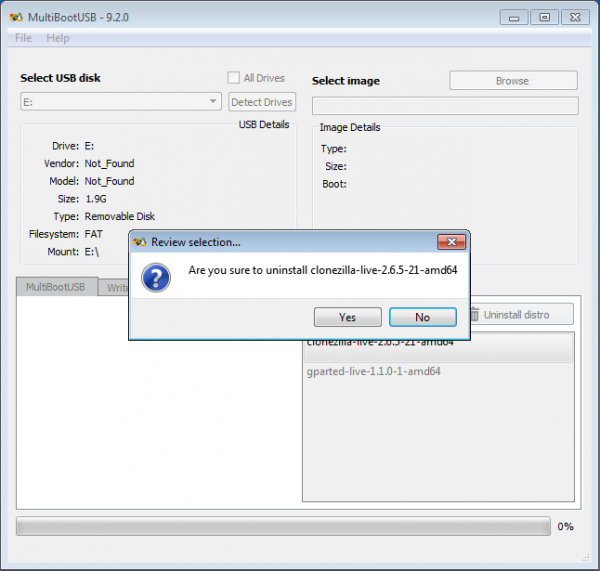
Task: Open the File menu
Action: click(x=23, y=38)
